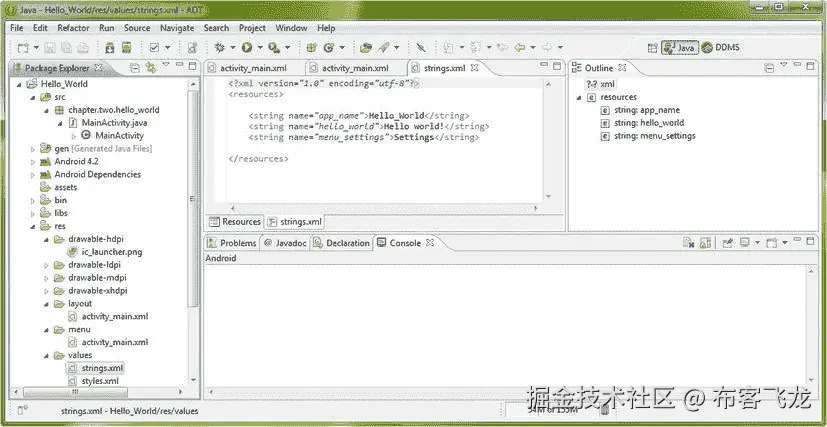Click the Search flashlight toolbar icon
827x427 pixels.
[383, 48]
